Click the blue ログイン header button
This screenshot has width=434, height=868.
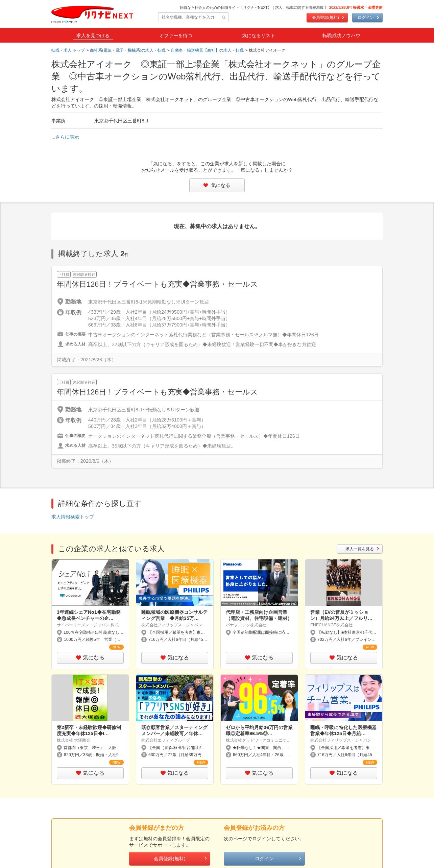coord(367,18)
